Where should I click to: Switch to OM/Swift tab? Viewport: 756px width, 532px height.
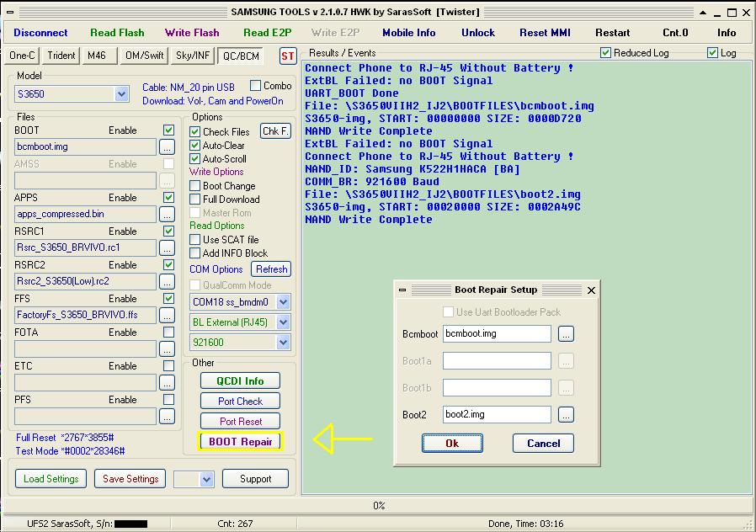(144, 56)
